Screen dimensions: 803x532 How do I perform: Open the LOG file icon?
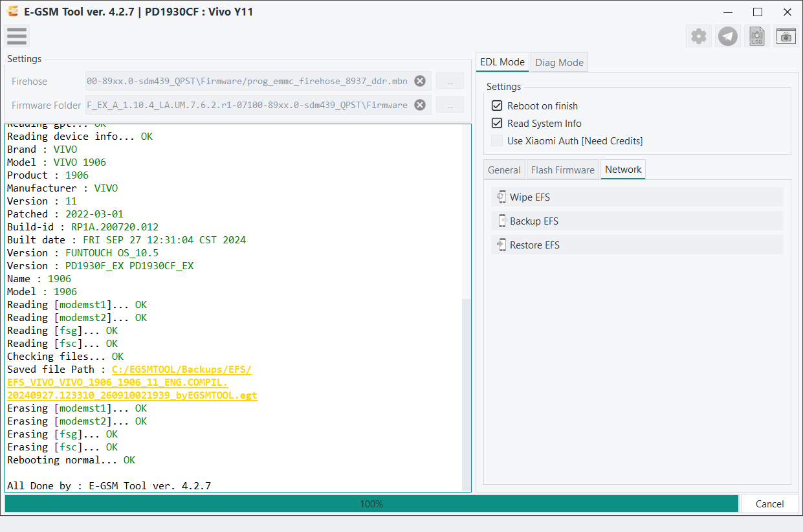pyautogui.click(x=757, y=36)
